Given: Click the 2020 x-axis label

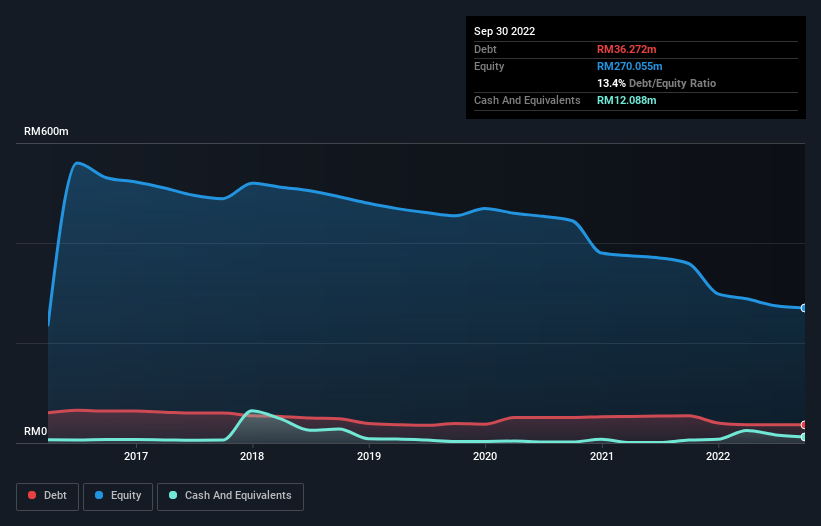Looking at the screenshot, I should click(485, 456).
